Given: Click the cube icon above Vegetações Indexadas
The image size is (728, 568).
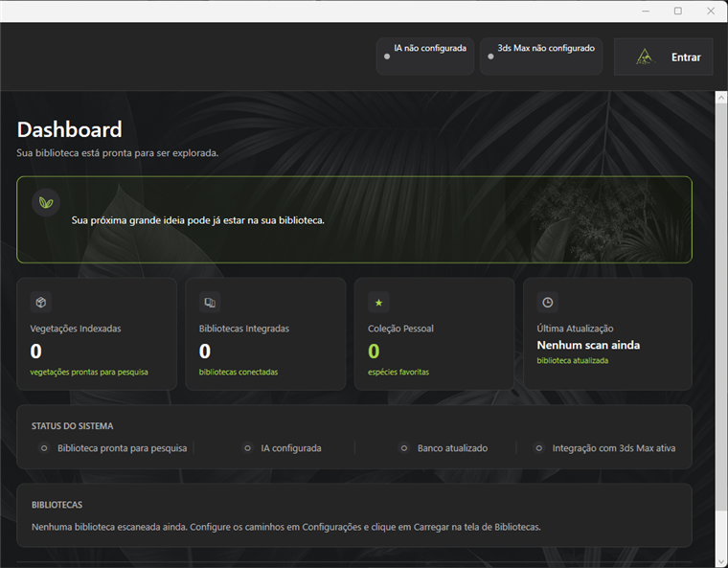Looking at the screenshot, I should (x=41, y=303).
